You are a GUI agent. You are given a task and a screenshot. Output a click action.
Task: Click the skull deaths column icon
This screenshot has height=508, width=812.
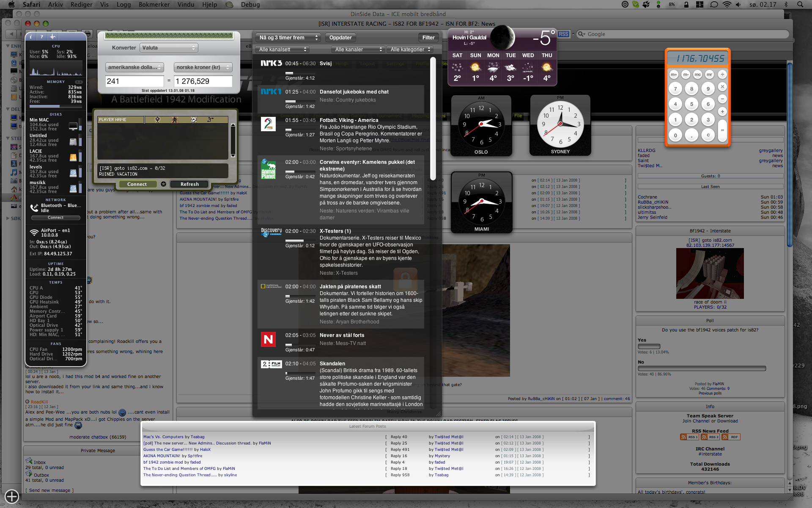pyautogui.click(x=193, y=120)
